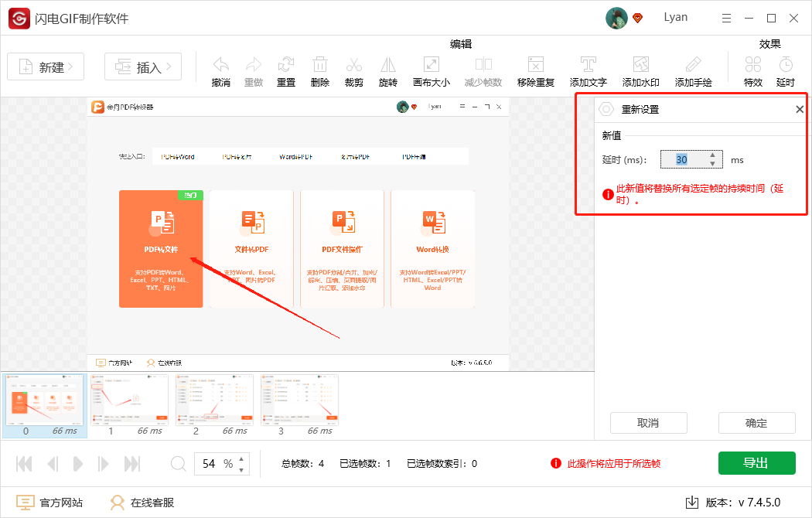Viewport: 812px width, 518px height.
Task: Close the 重新设置 panel
Action: (800, 109)
